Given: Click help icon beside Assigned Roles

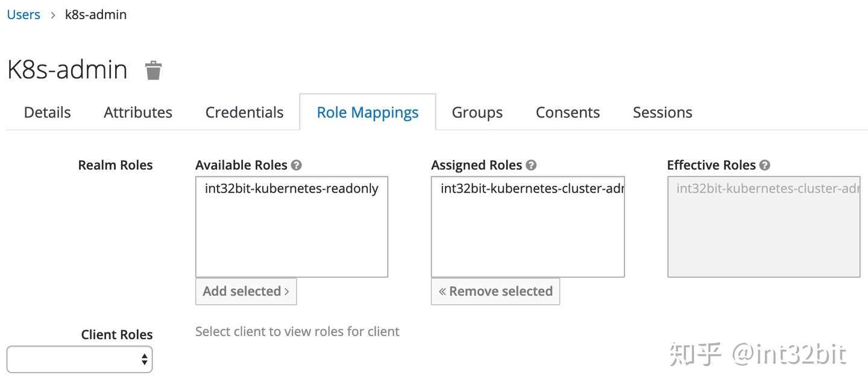Looking at the screenshot, I should click(530, 165).
